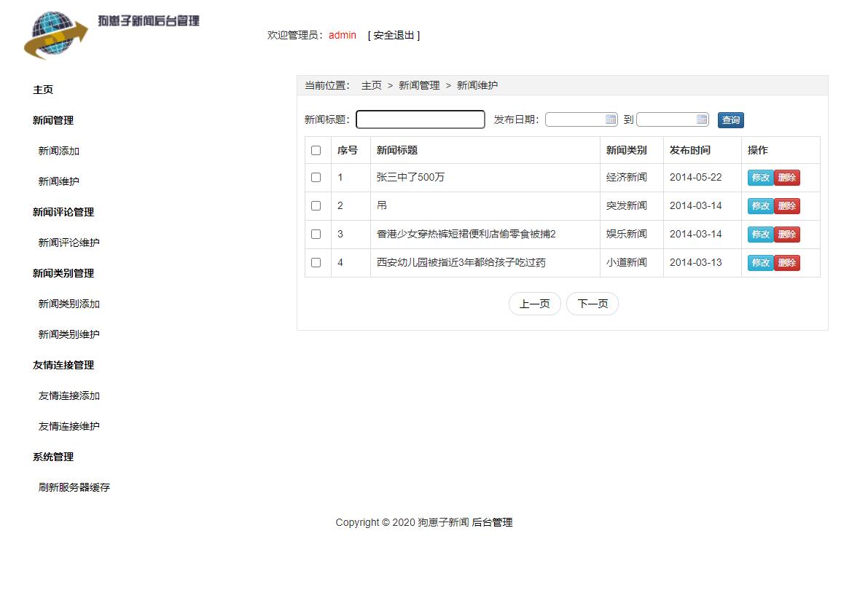Click 删除 for the 香港少女 news item
The width and height of the screenshot is (868, 614).
(788, 234)
